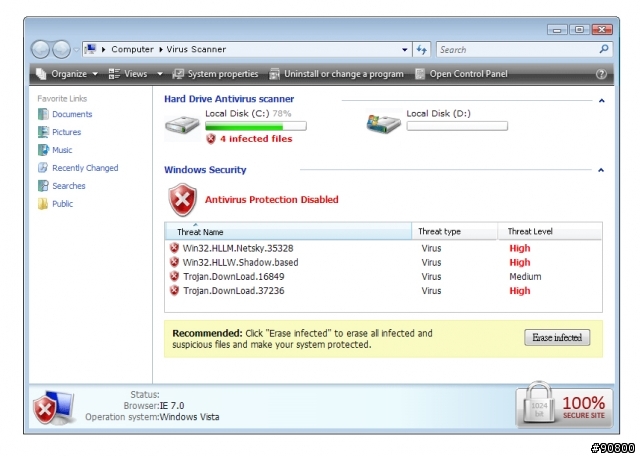Image resolution: width=640 pixels, height=456 pixels.
Task: Sort by the Threat Level column
Action: (x=550, y=231)
